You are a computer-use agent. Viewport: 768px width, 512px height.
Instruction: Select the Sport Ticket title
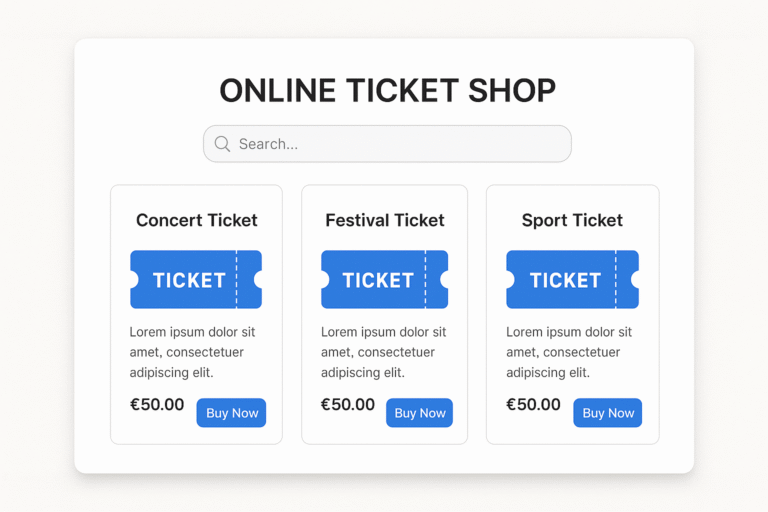click(572, 220)
